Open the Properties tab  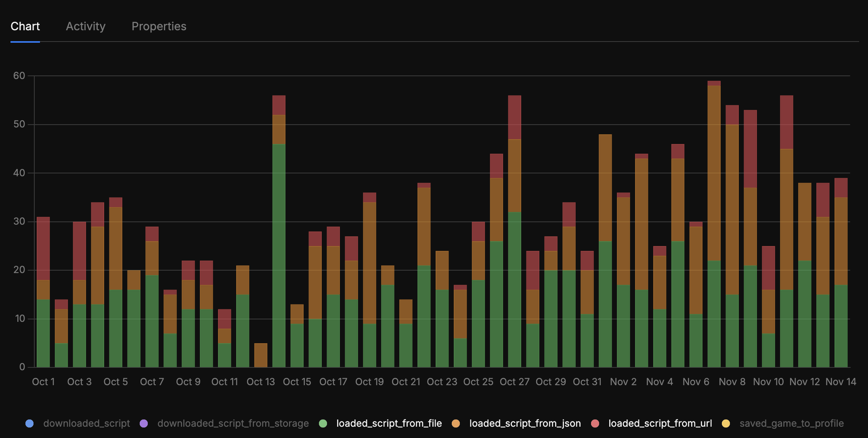[159, 27]
